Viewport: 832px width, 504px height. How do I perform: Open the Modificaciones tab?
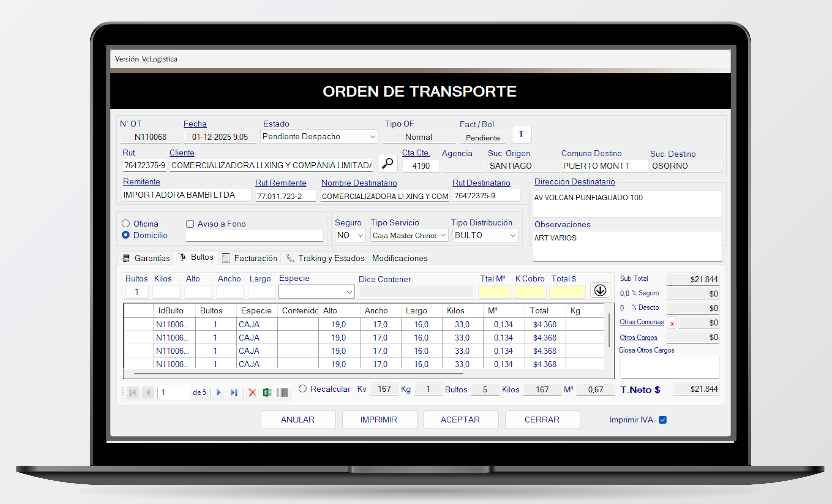[x=400, y=258]
